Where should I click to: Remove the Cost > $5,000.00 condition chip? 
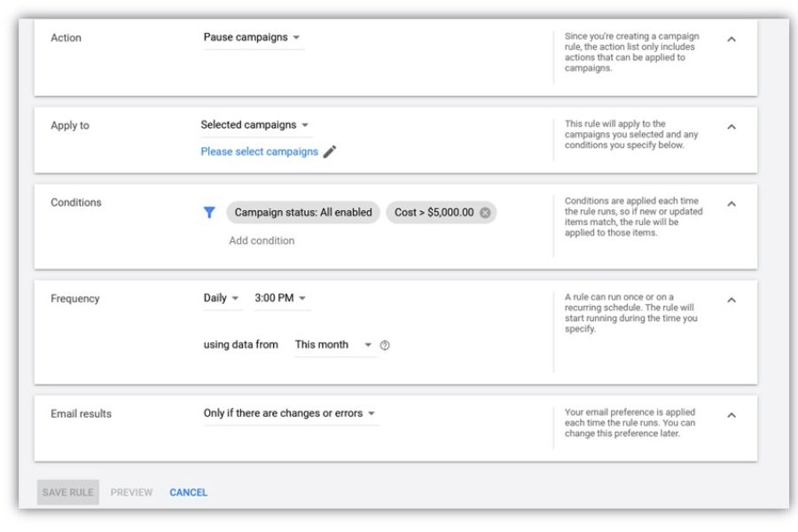(x=485, y=213)
